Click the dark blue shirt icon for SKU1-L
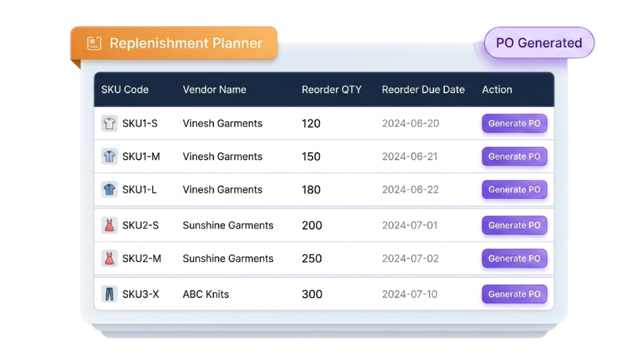The height and width of the screenshot is (359, 644). (x=109, y=190)
